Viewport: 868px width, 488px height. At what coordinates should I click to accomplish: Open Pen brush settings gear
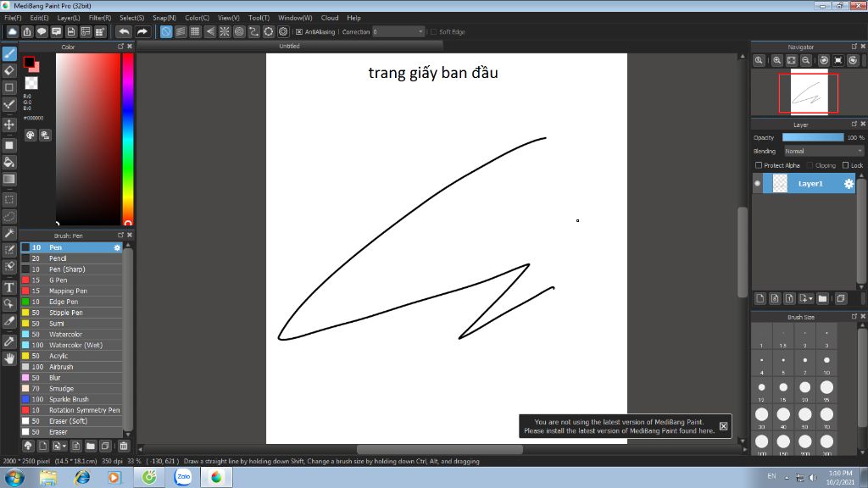pos(117,248)
